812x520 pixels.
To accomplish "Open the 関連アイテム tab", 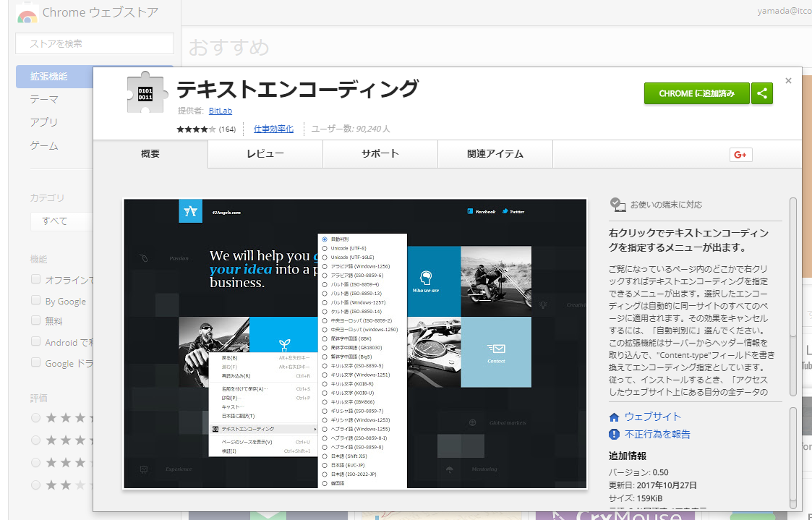I will click(495, 154).
